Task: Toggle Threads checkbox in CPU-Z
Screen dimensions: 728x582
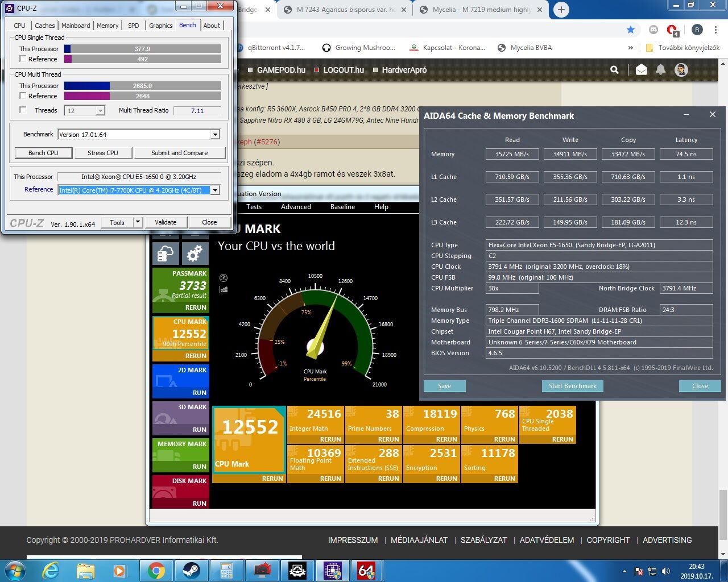Action: coord(23,110)
